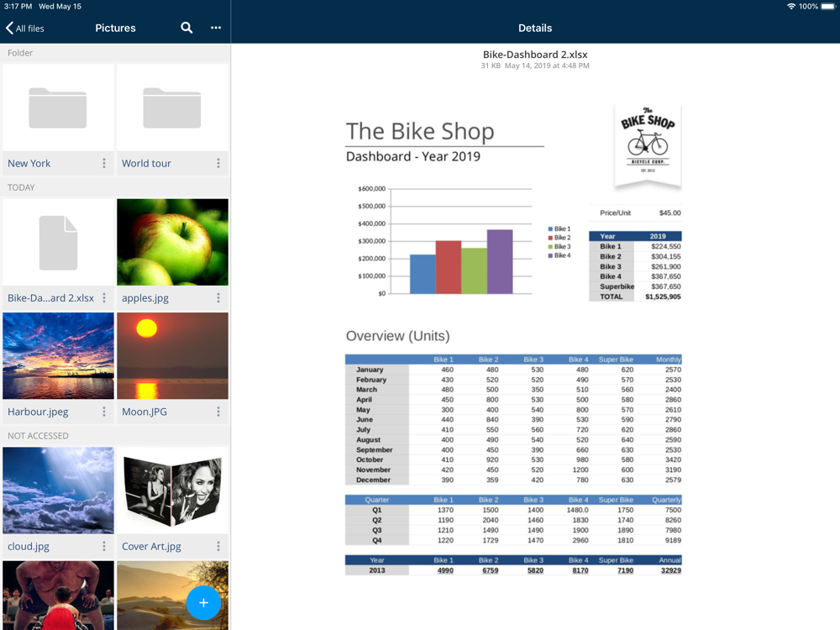The width and height of the screenshot is (840, 630).
Task: Open options for Bike-Da...ard 2.xlsx
Action: coord(104,298)
